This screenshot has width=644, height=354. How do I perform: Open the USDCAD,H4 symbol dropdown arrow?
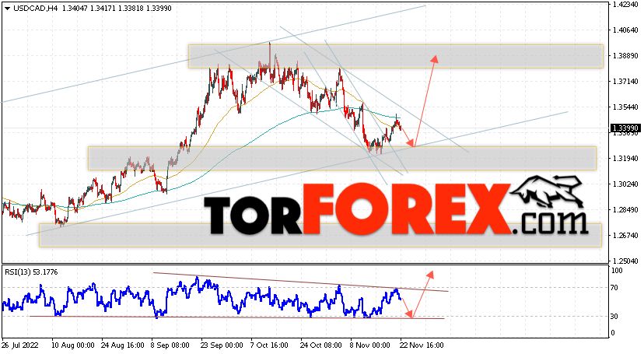tap(8, 9)
